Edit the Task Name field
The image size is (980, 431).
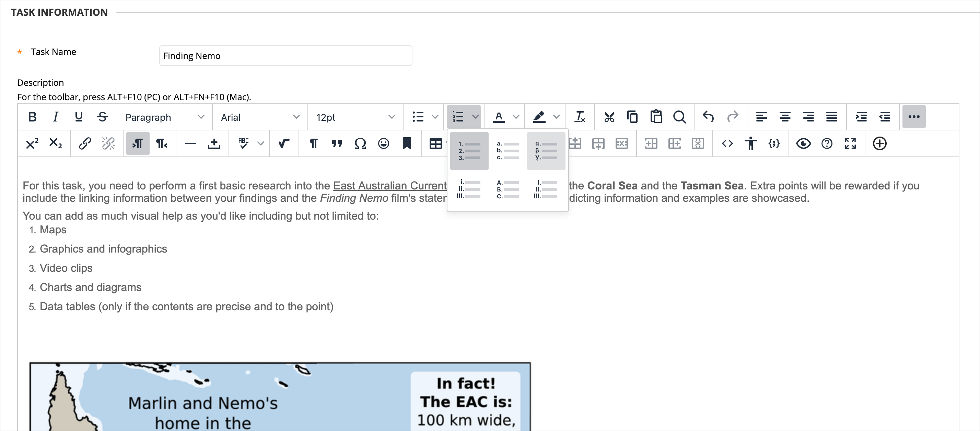click(285, 56)
